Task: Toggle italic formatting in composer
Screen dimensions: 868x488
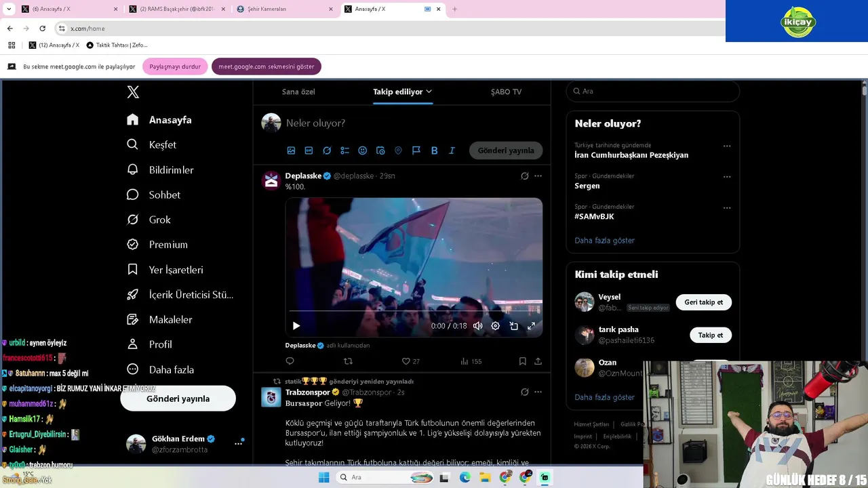Action: (x=452, y=150)
